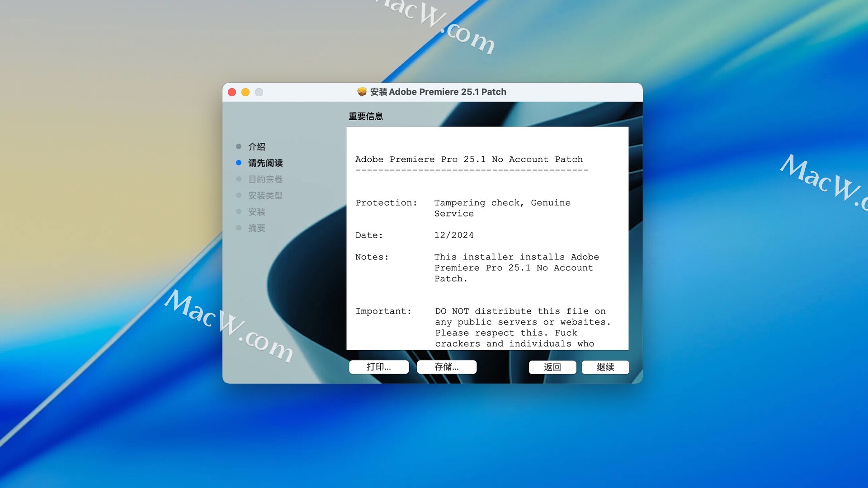Minimize the installer window with yellow button

pyautogui.click(x=245, y=92)
